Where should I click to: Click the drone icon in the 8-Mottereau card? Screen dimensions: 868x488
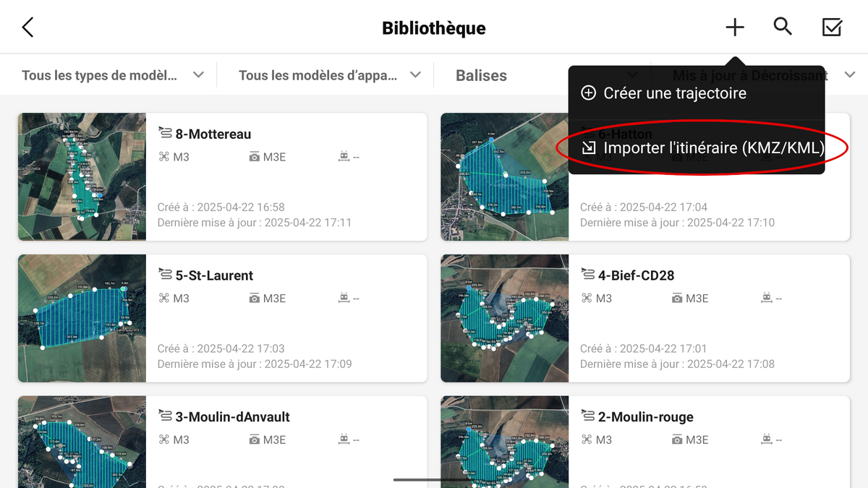tap(163, 156)
